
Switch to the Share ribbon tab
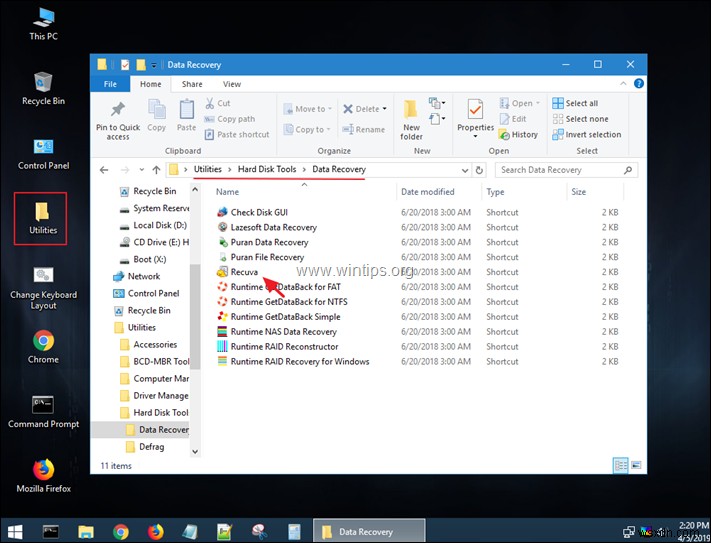(x=192, y=84)
